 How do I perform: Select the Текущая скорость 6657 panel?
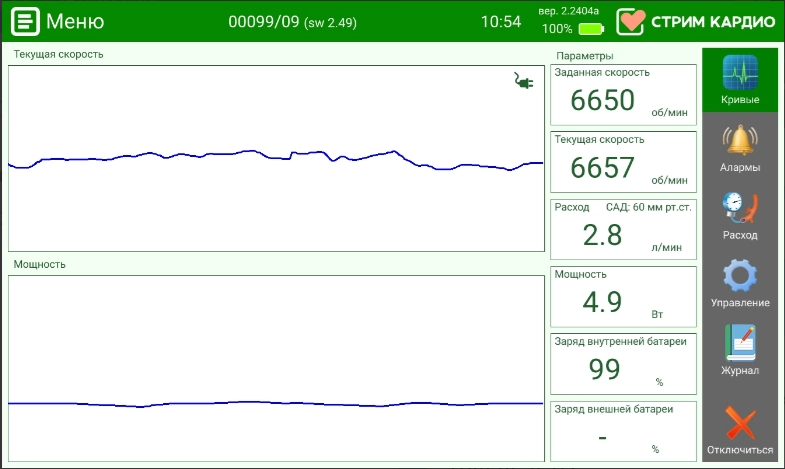click(623, 163)
